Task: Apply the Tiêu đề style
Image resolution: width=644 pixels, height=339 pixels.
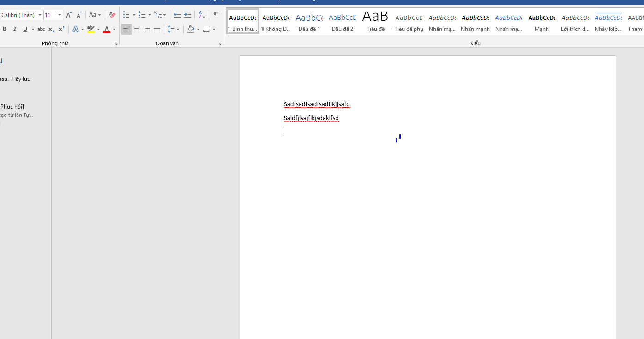Action: [x=375, y=22]
